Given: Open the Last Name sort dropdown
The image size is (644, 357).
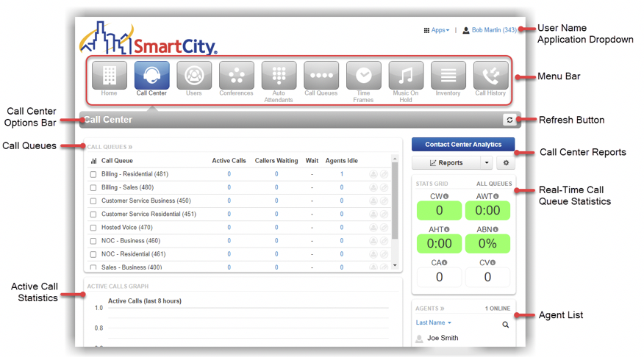Looking at the screenshot, I should point(434,322).
